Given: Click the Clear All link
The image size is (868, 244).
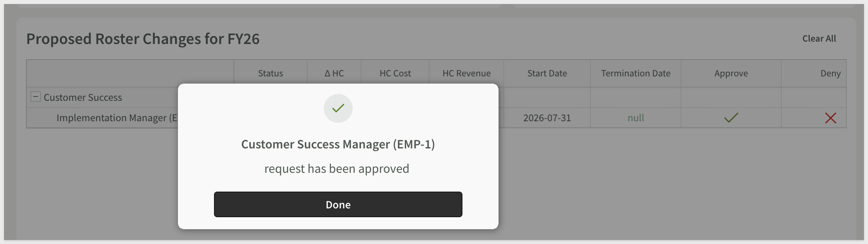Looking at the screenshot, I should pos(819,39).
